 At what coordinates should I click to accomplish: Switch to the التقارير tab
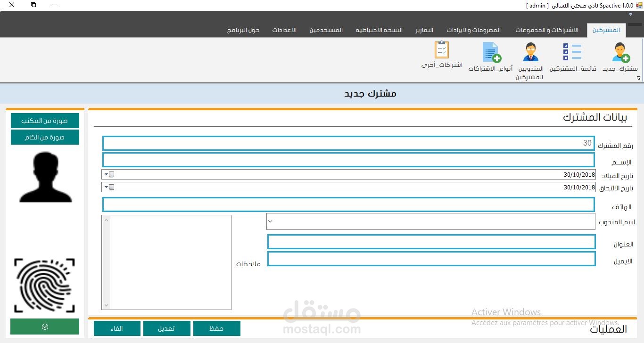(424, 29)
